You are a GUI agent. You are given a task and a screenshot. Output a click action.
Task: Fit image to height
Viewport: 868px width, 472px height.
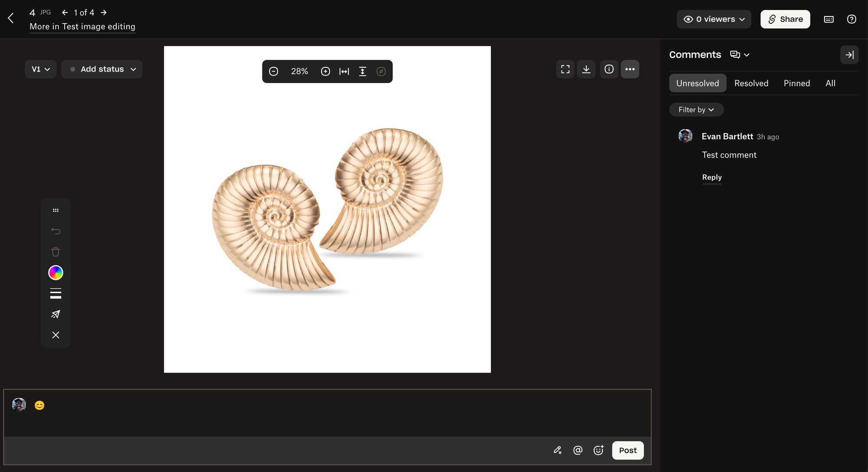pyautogui.click(x=363, y=72)
